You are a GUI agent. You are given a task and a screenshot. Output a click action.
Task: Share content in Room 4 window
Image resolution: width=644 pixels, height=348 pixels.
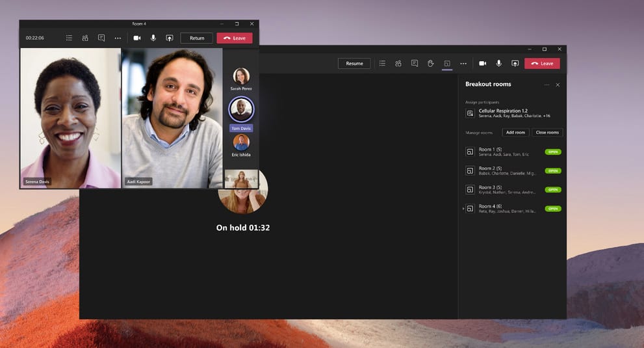[169, 38]
